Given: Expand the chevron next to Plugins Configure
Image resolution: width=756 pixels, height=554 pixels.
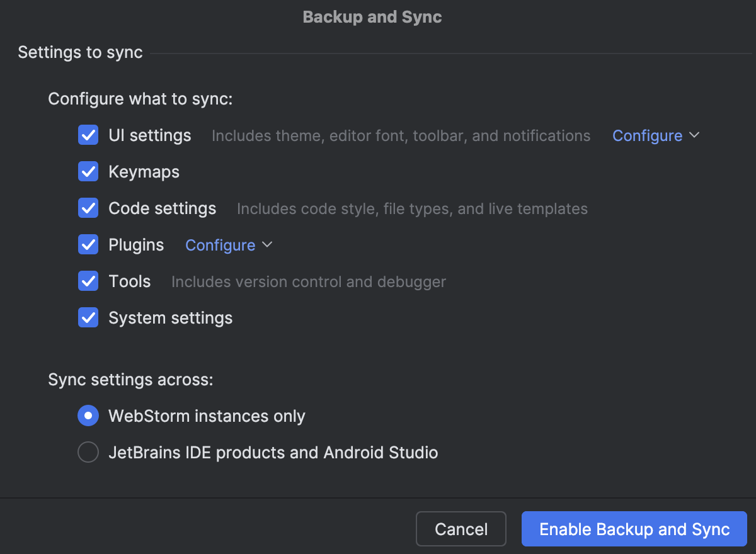Looking at the screenshot, I should coord(267,244).
